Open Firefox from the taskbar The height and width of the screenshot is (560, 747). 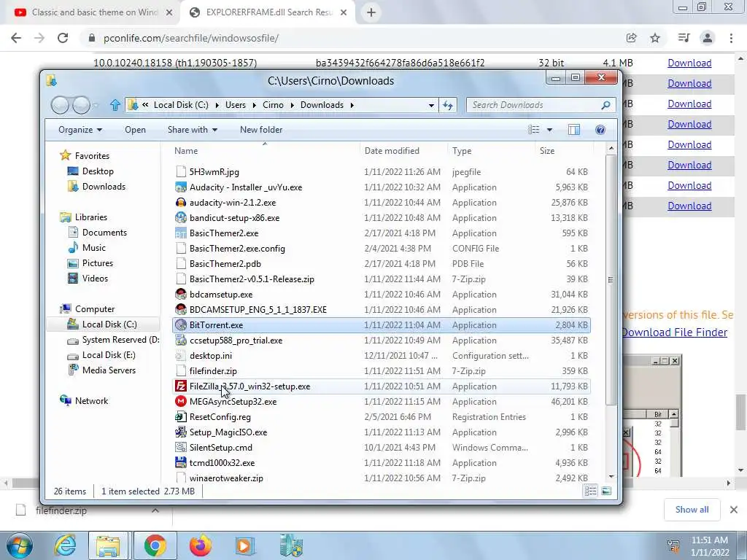click(201, 545)
